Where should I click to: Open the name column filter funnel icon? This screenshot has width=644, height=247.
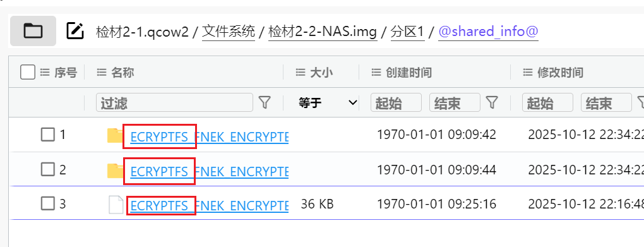coord(265,102)
